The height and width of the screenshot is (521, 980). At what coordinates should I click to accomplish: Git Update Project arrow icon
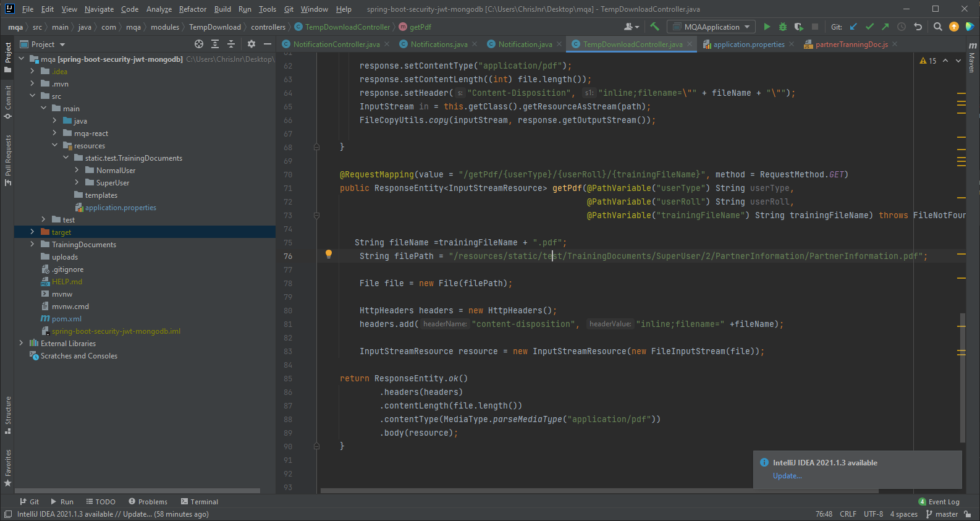tap(853, 27)
